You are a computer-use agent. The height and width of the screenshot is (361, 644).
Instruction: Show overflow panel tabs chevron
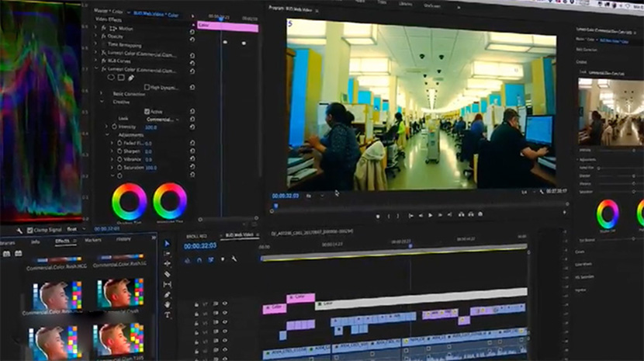pos(153,238)
